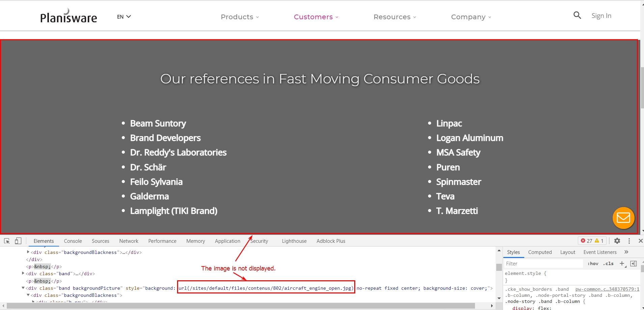Open the pw-common.c…348370579:1 source link
644x310 pixels.
click(x=607, y=289)
